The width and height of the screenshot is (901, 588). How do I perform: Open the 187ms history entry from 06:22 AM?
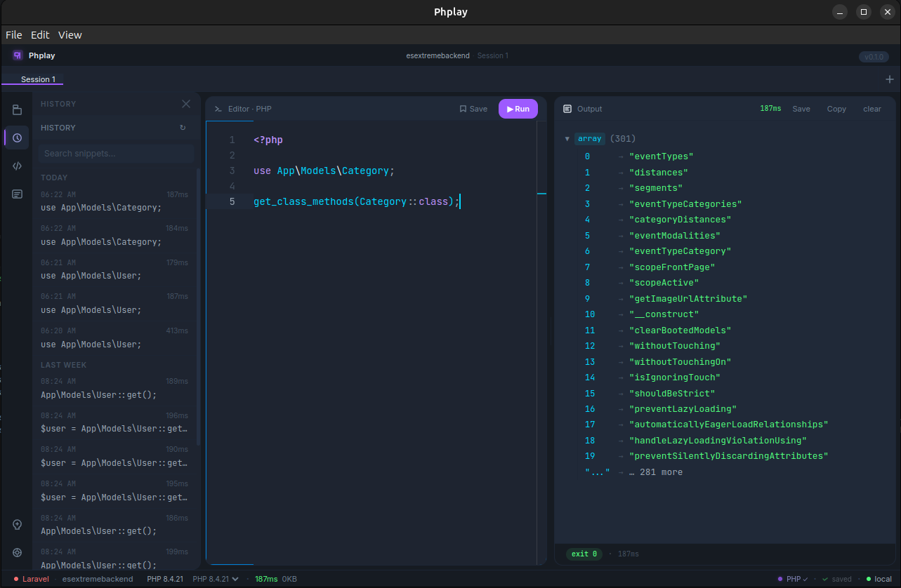pyautogui.click(x=114, y=201)
